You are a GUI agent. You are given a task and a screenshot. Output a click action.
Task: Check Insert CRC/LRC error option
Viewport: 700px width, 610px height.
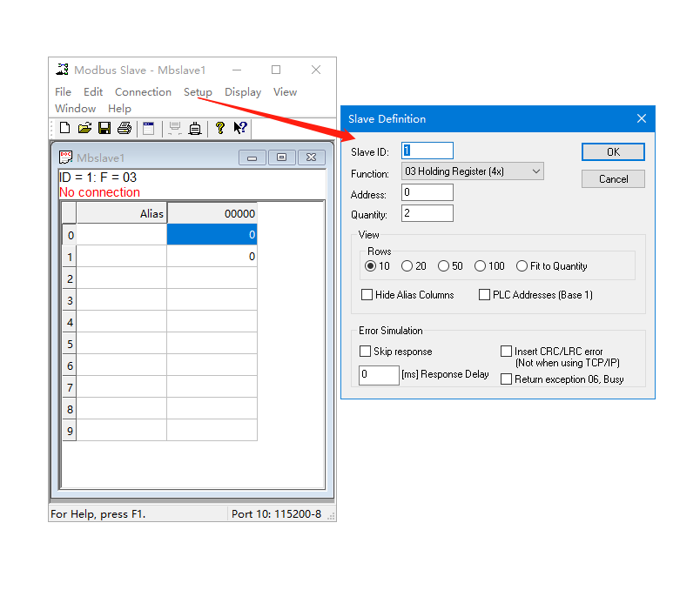[x=506, y=352]
